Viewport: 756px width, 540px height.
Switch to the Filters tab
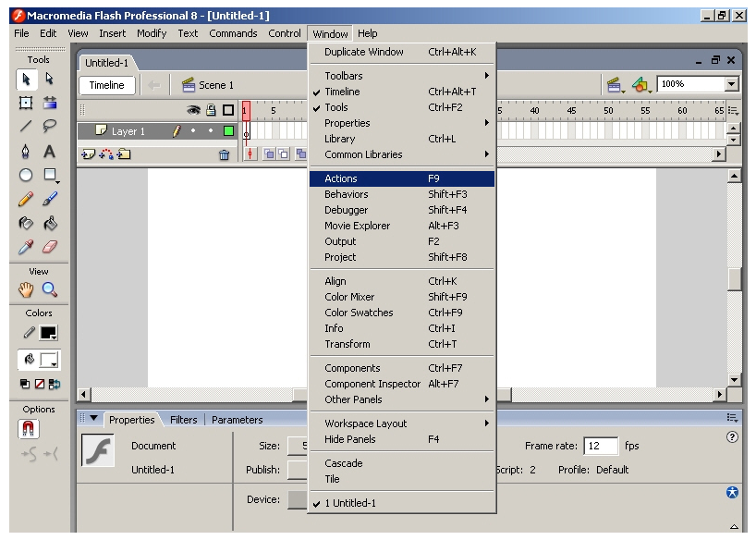point(183,420)
